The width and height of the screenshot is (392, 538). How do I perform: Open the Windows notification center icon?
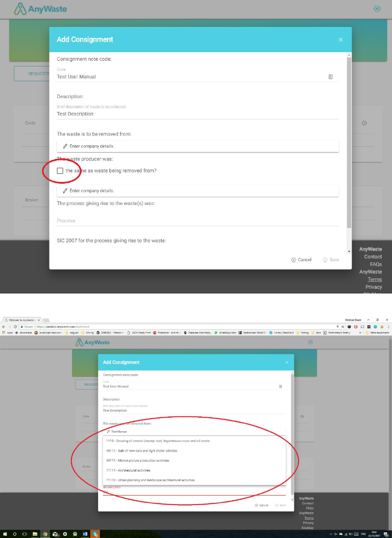coord(385,534)
